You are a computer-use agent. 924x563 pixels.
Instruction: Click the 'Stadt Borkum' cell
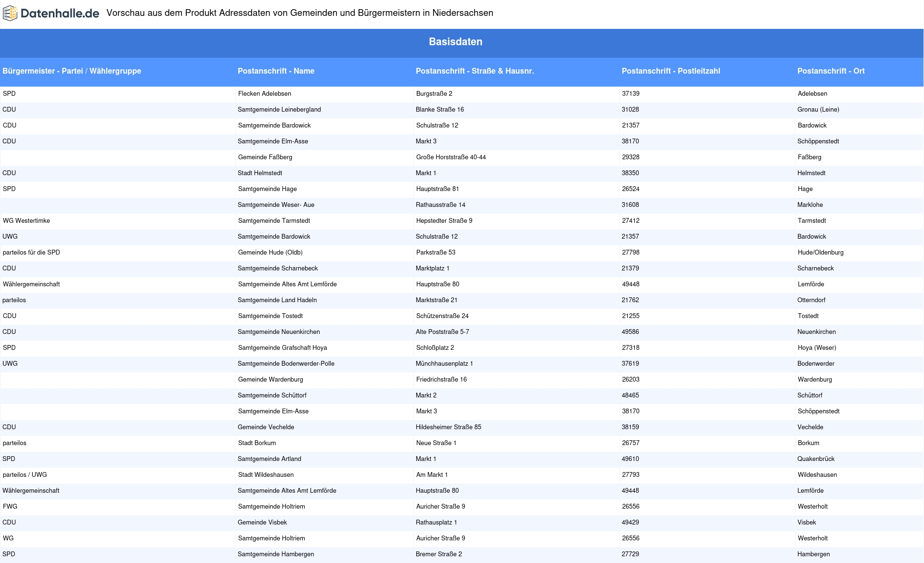(324, 443)
